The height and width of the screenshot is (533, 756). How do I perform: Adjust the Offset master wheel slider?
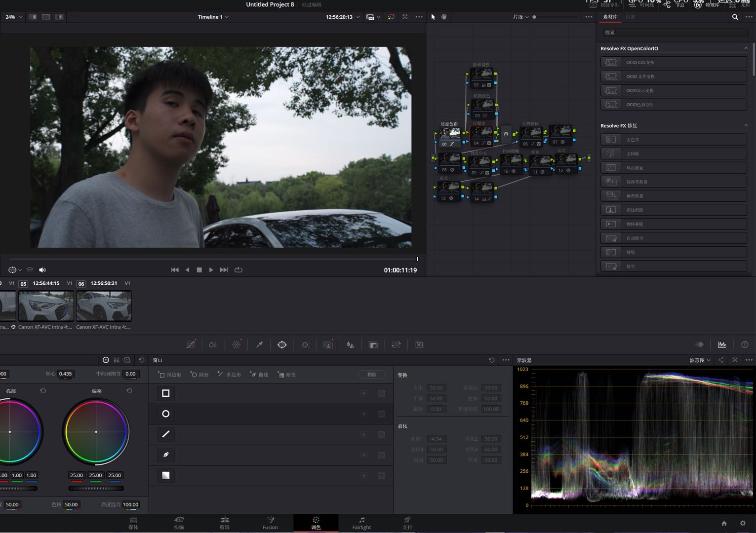click(x=96, y=489)
